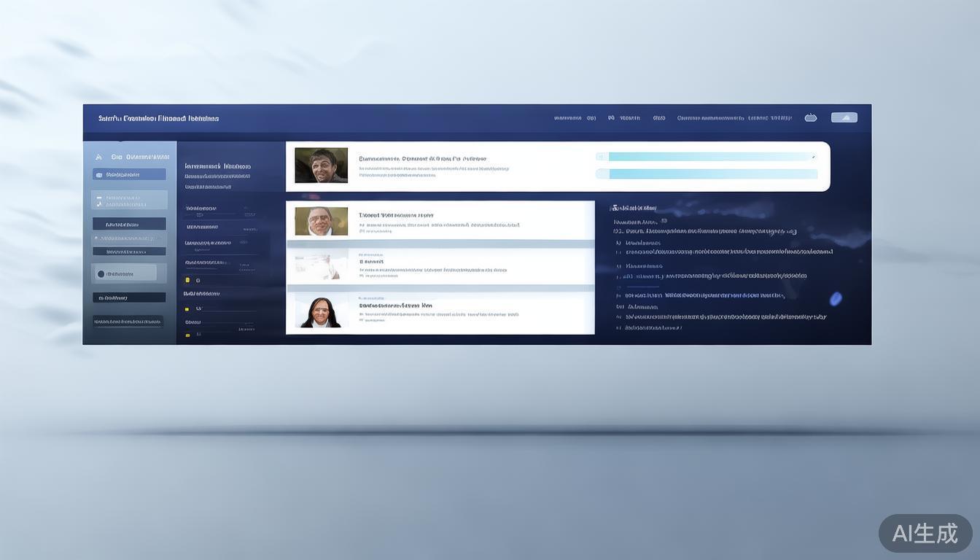The width and height of the screenshot is (980, 560).
Task: Click the icon at the top of the left sidebar
Action: [x=98, y=157]
